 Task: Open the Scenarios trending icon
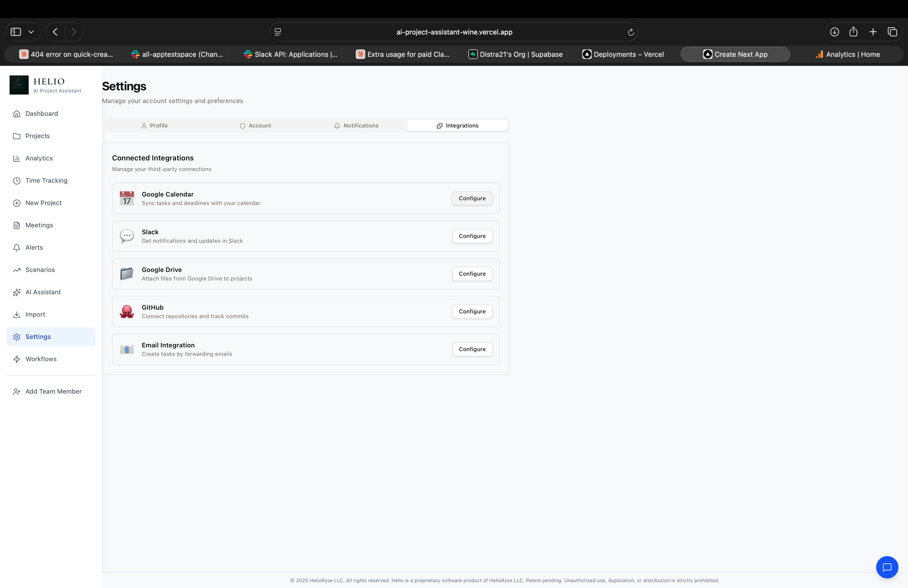tap(17, 269)
